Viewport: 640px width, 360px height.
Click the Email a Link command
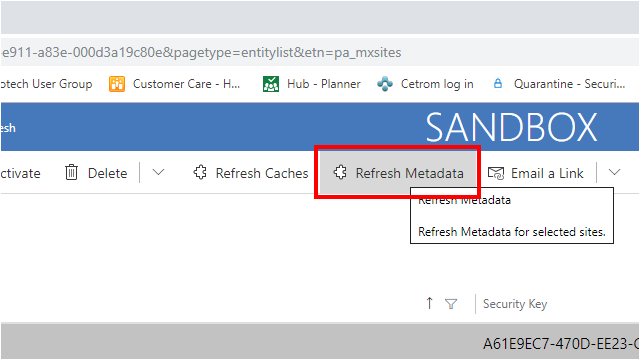point(536,173)
